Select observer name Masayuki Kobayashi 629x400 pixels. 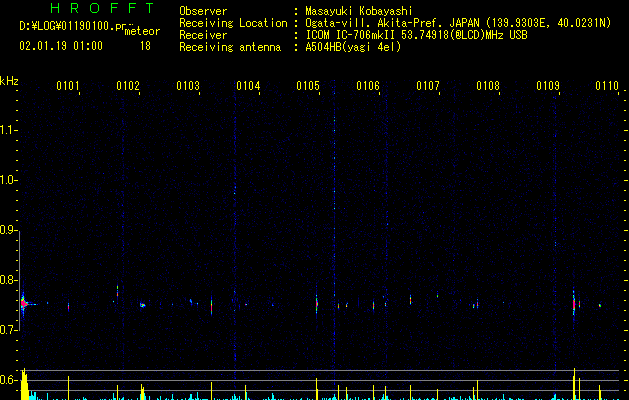[x=359, y=11]
